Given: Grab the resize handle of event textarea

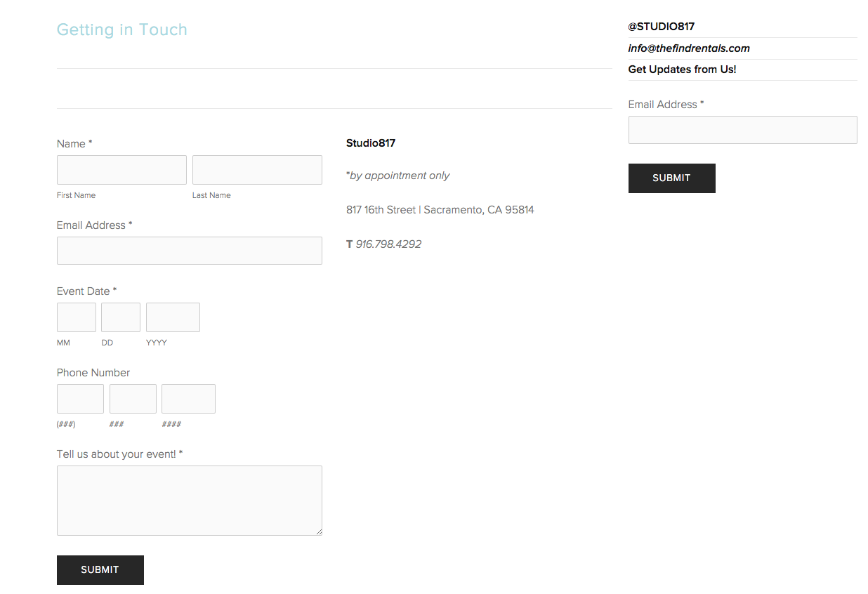Looking at the screenshot, I should pyautogui.click(x=319, y=532).
